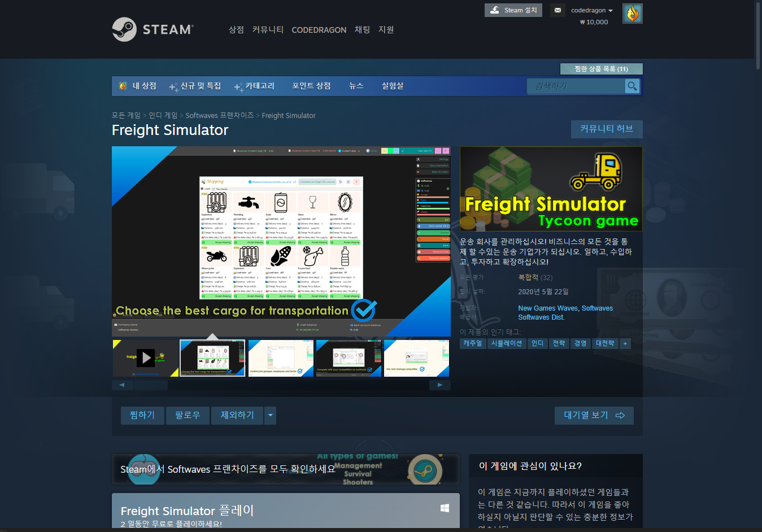Select the 캐주얼 tag

click(473, 343)
